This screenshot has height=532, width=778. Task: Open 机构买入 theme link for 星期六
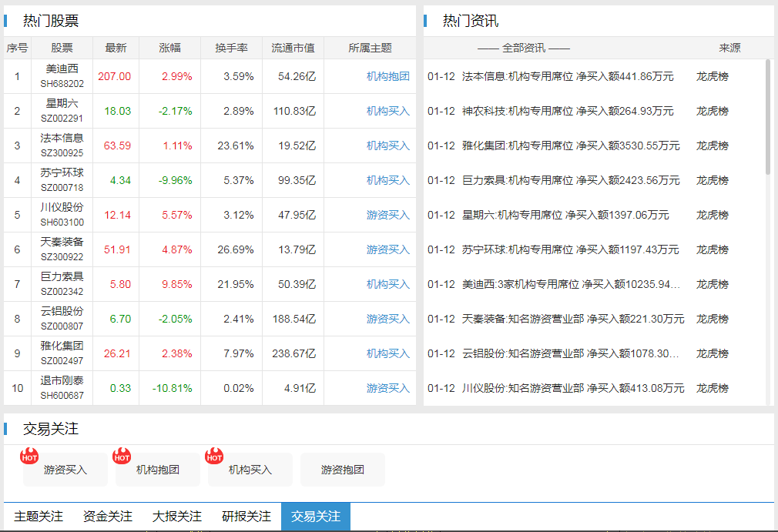[388, 111]
